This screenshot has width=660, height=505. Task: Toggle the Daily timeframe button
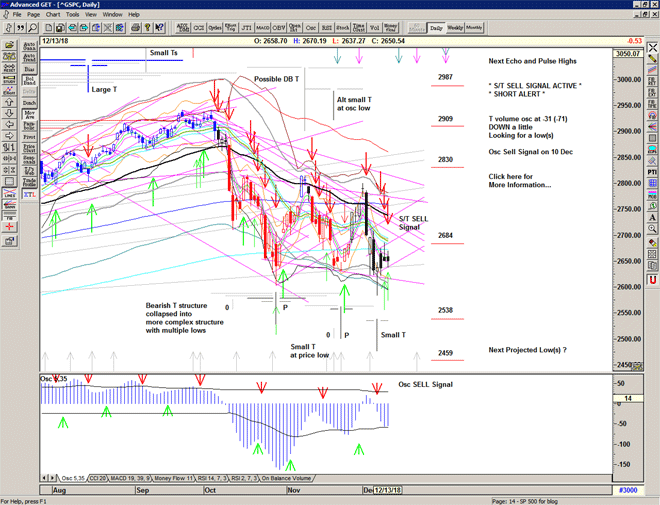click(435, 28)
